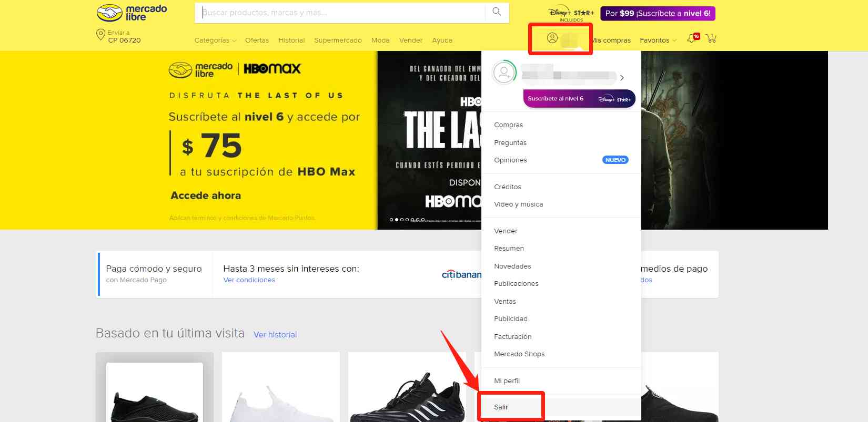The height and width of the screenshot is (422, 868).
Task: Expand the Categorías dropdown
Action: pyautogui.click(x=215, y=40)
